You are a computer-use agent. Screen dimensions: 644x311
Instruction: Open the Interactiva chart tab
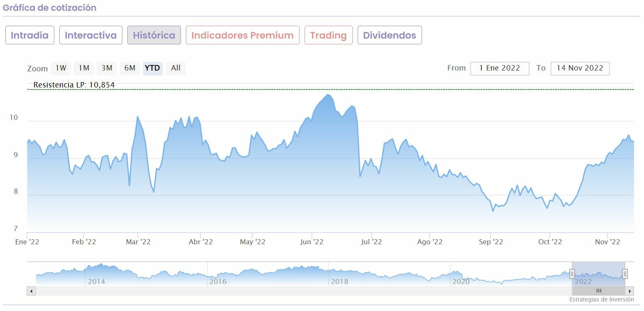[x=90, y=35]
